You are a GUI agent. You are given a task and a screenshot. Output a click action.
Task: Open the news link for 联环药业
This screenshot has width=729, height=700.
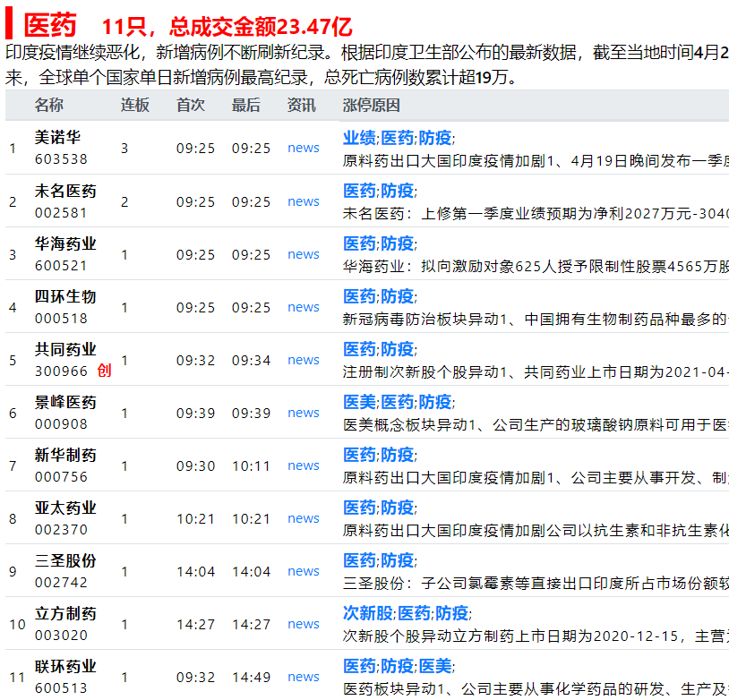(303, 678)
